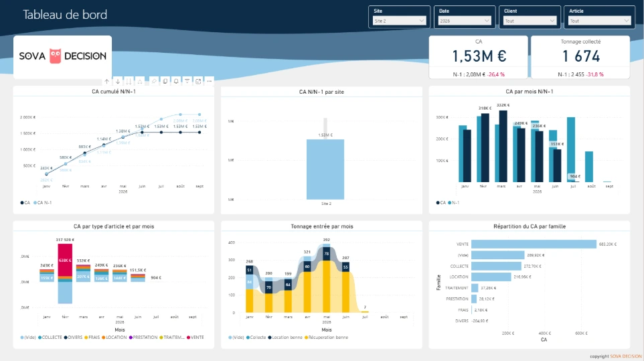Screen dimensions: 644x361
Task: Click the red févr VENTE segment 638K €
Action: tap(65, 260)
